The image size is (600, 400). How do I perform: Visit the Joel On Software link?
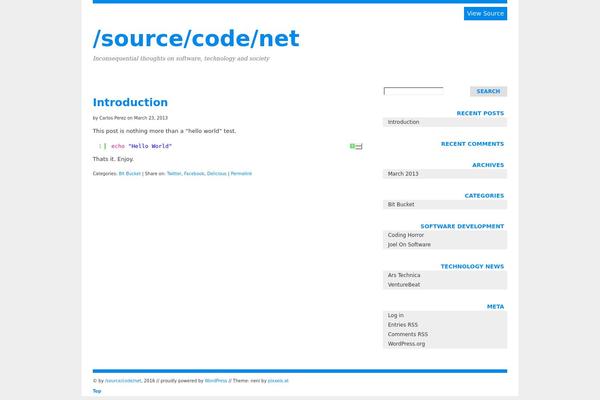click(x=409, y=245)
